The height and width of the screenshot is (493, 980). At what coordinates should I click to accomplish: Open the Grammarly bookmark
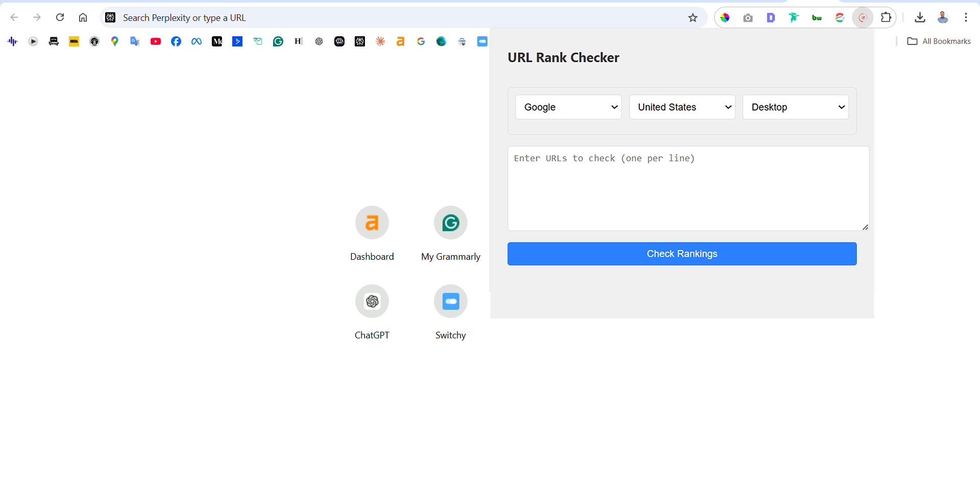(x=278, y=41)
